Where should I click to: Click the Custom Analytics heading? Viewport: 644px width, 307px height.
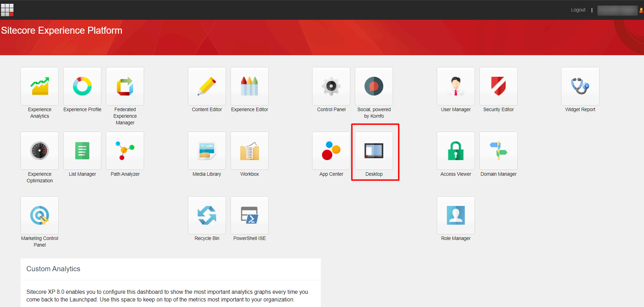[53, 269]
